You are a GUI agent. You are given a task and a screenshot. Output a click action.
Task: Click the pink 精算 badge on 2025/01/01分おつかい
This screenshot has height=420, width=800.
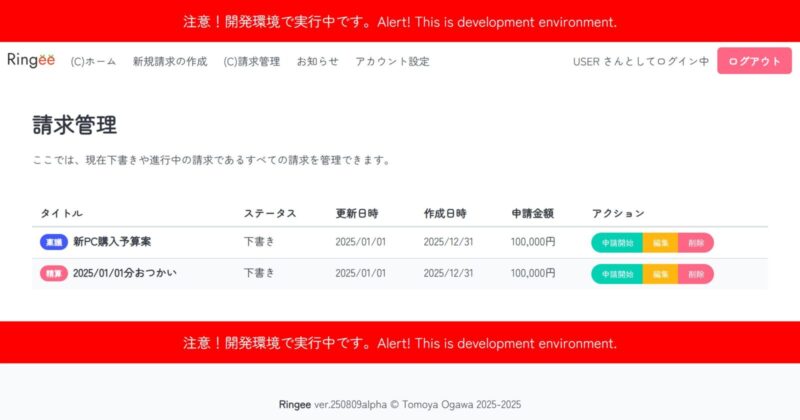[54, 273]
